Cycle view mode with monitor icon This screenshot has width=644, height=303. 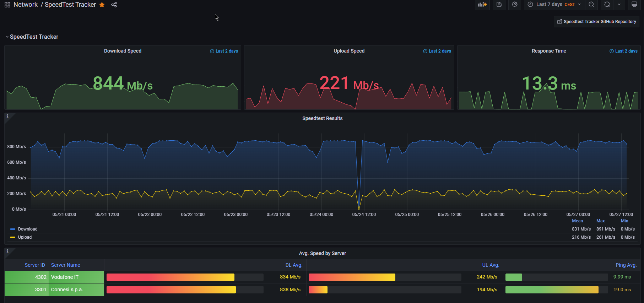tap(634, 5)
